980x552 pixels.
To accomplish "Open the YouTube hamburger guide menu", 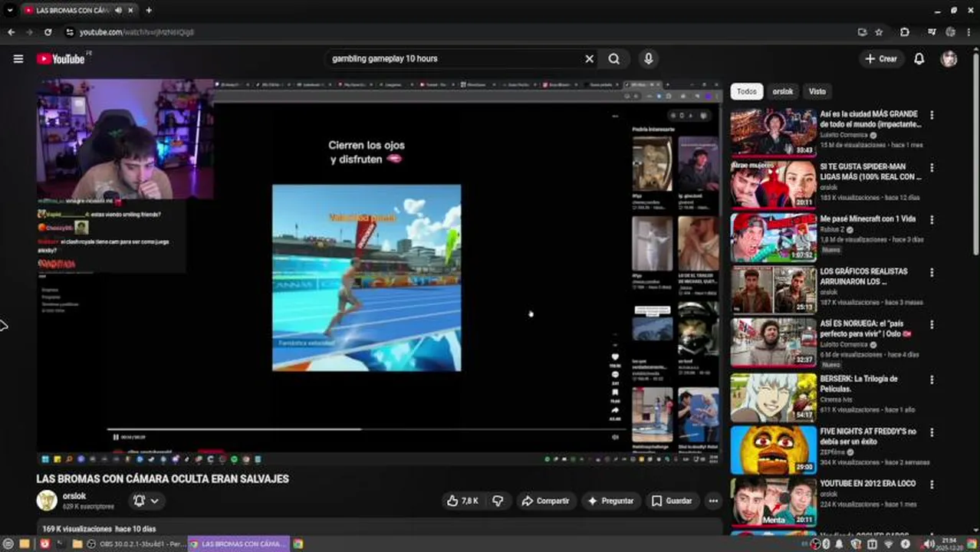I will [x=18, y=58].
